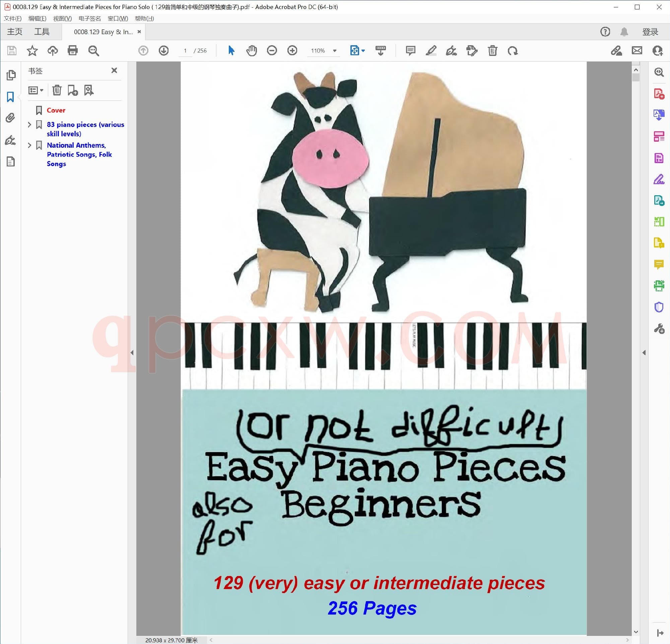Click the star to favorite the file
Screen dimensions: 670x644
tap(32, 51)
